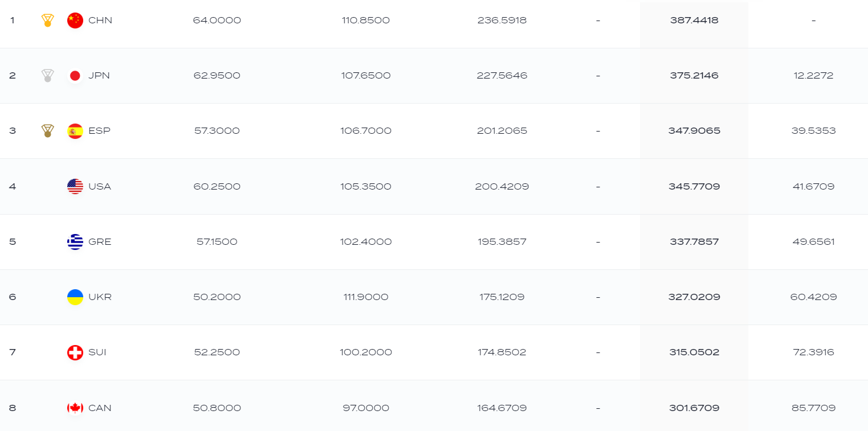
Task: Select the Spain flag icon
Action: tap(75, 131)
